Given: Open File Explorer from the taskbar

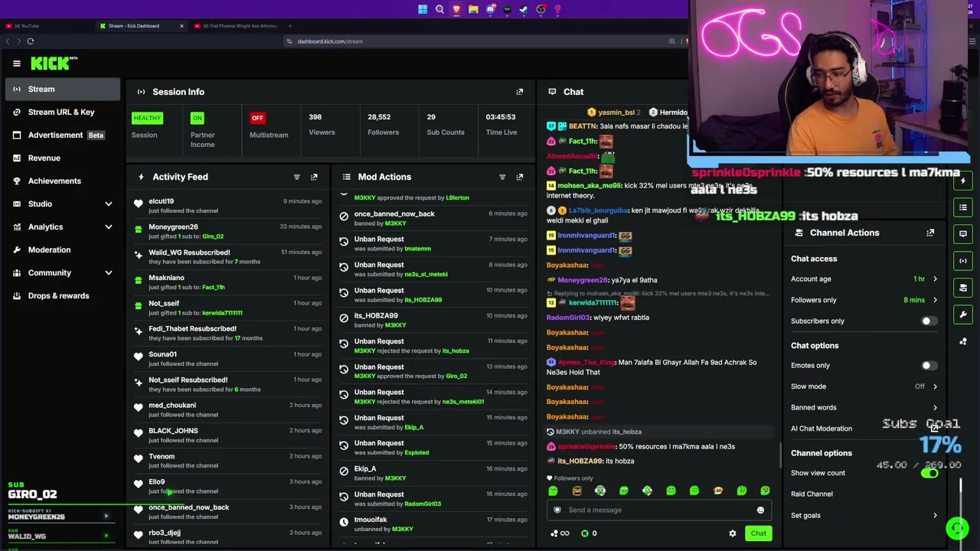Looking at the screenshot, I should tap(473, 9).
